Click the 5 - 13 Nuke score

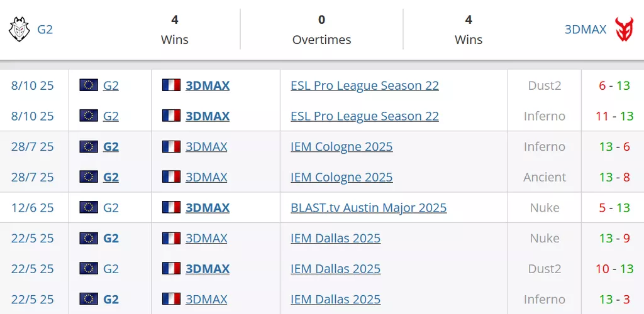pos(614,208)
